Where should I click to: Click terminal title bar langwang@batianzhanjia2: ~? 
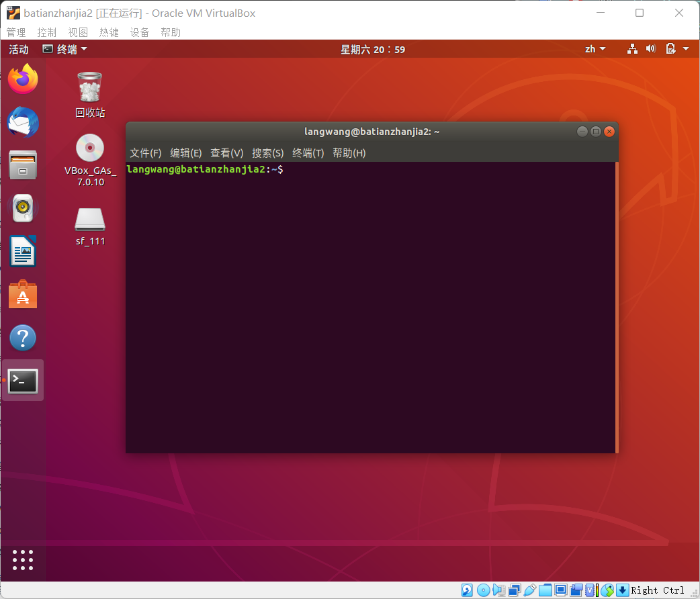(372, 131)
